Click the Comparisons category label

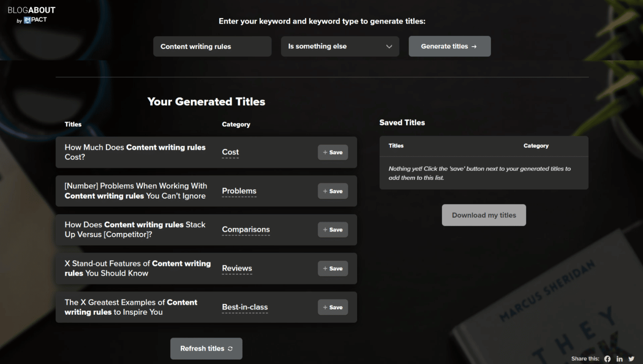click(x=246, y=230)
